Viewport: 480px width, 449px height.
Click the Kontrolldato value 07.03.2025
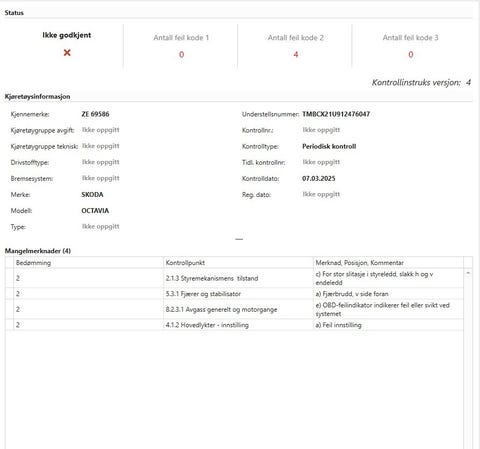[x=319, y=178]
